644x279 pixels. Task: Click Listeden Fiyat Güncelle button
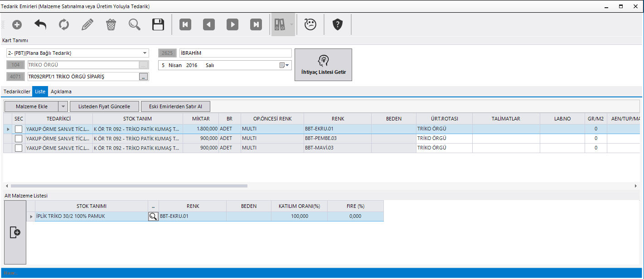point(104,106)
